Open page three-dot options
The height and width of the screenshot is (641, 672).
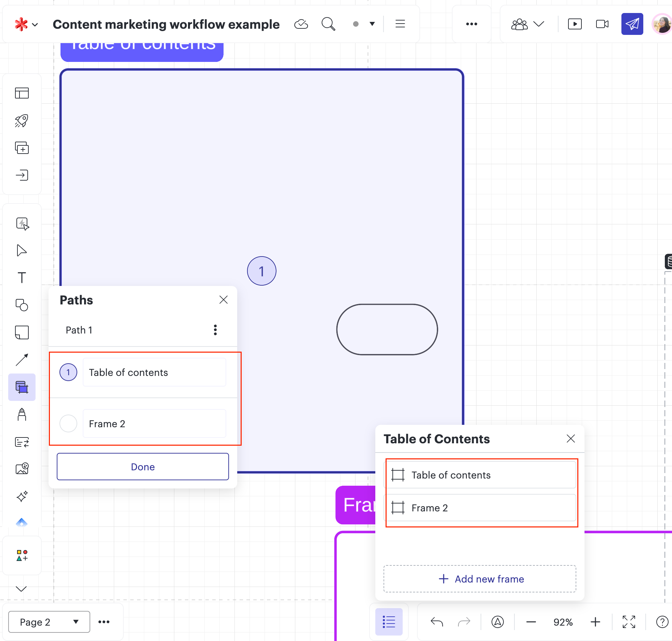pos(104,622)
